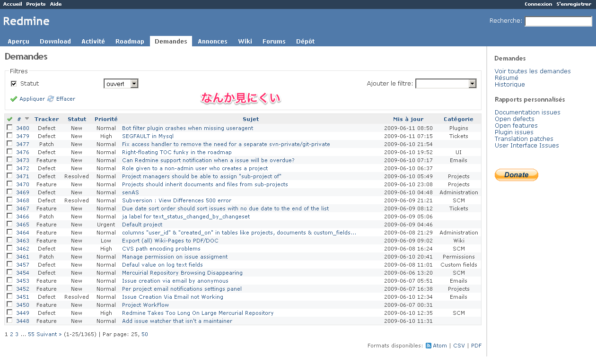Click the Atom feed icon

428,346
